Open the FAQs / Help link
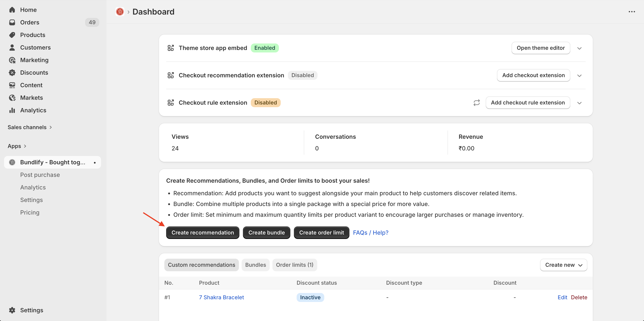 click(370, 233)
